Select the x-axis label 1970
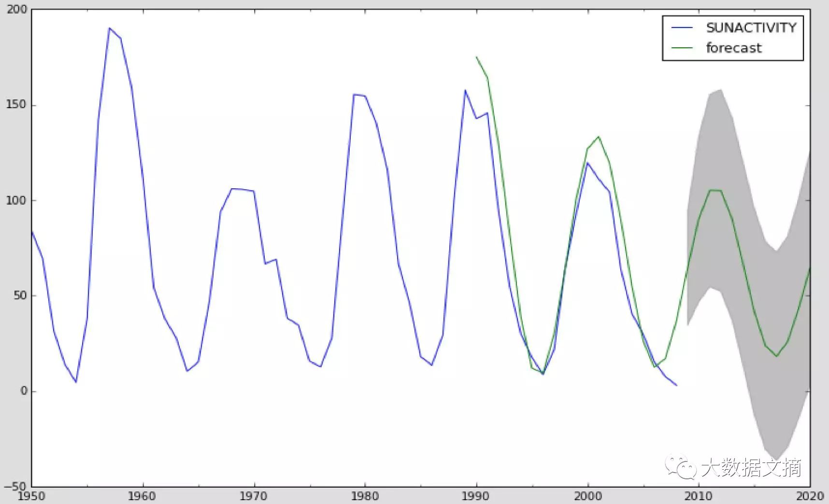This screenshot has height=504, width=829. [x=254, y=496]
